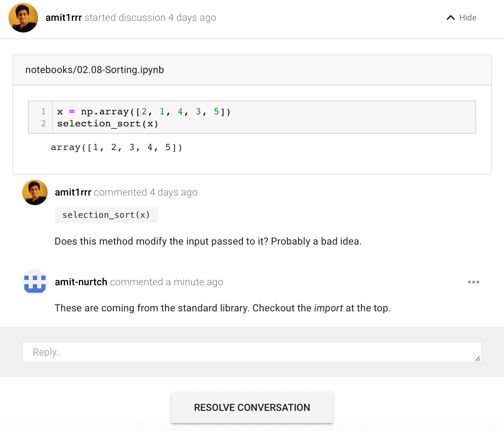Select the array output text
This screenshot has width=504, height=431.
(116, 147)
